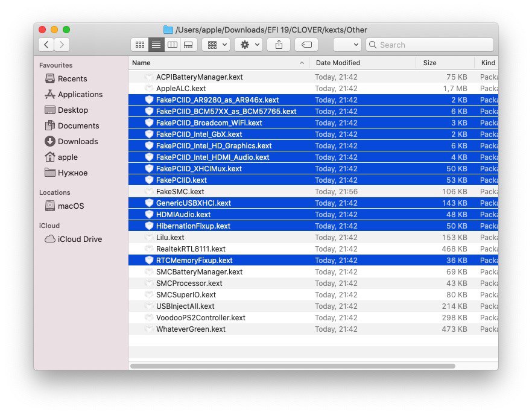Screen dimensions: 532x415
Task: Sort by the Date Modified column
Action: pyautogui.click(x=363, y=63)
